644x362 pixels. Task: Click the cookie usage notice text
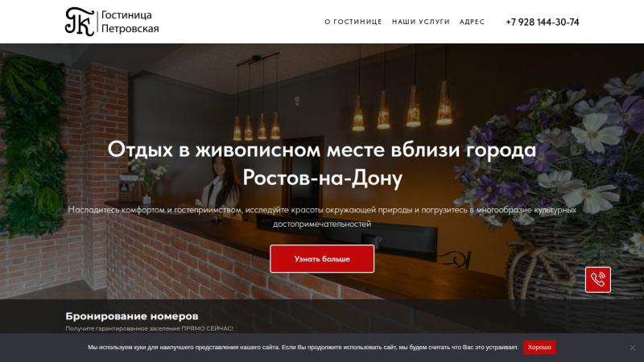[303, 348]
